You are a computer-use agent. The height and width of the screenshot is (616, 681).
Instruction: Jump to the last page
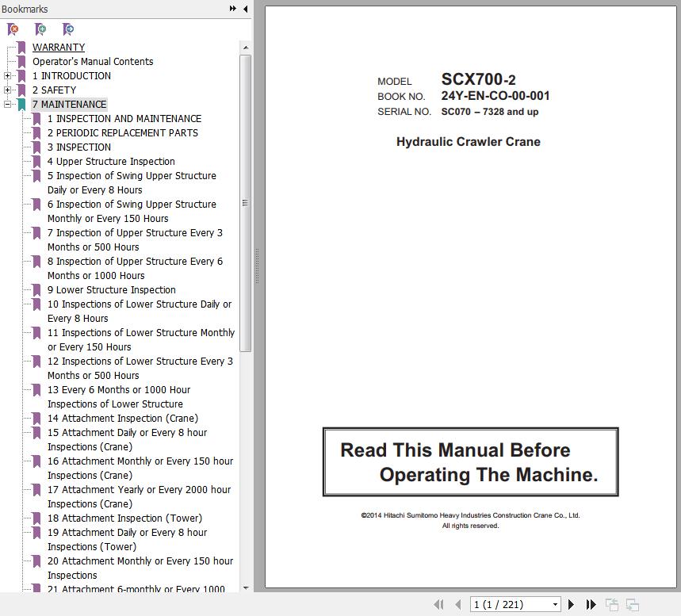pyautogui.click(x=591, y=604)
